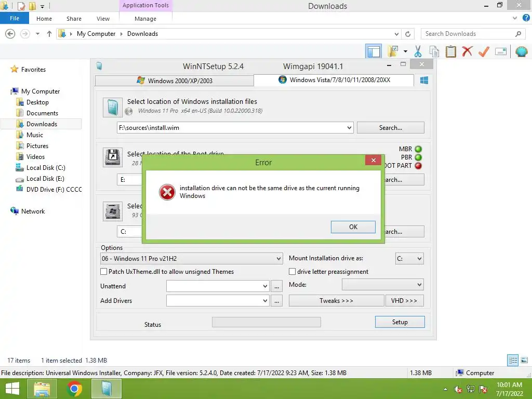Image resolution: width=532 pixels, height=399 pixels.
Task: Click the muted volume tray icon
Action: (x=458, y=389)
